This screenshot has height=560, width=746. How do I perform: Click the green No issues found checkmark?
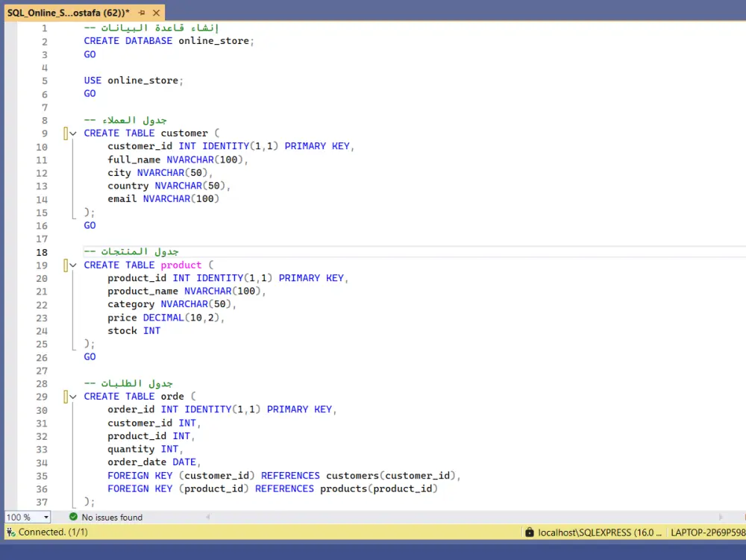click(x=73, y=517)
